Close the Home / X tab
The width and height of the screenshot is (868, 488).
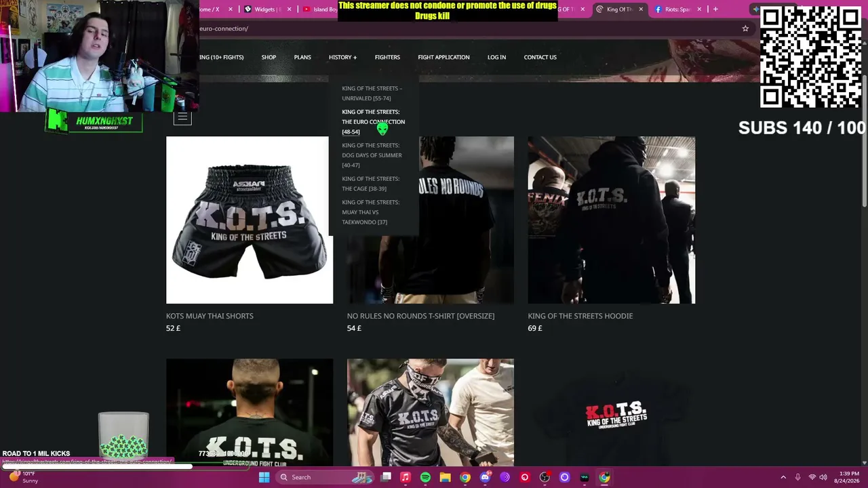231,9
